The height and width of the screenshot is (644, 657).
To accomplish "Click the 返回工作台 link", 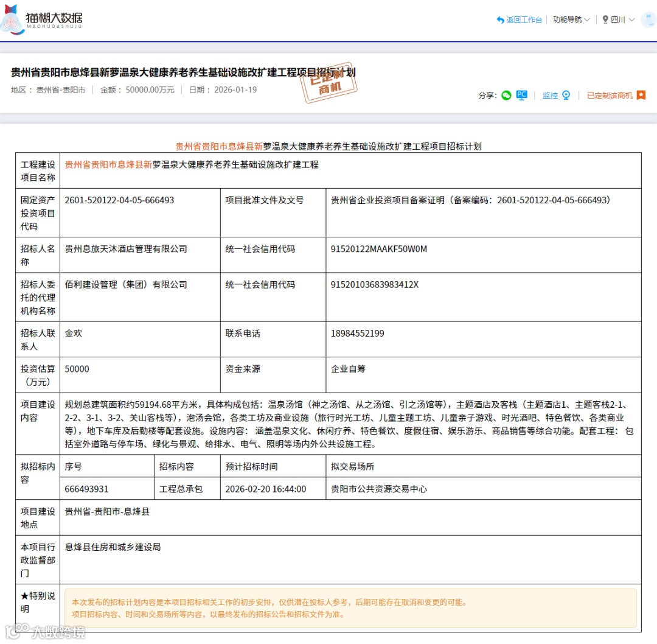I will point(524,19).
